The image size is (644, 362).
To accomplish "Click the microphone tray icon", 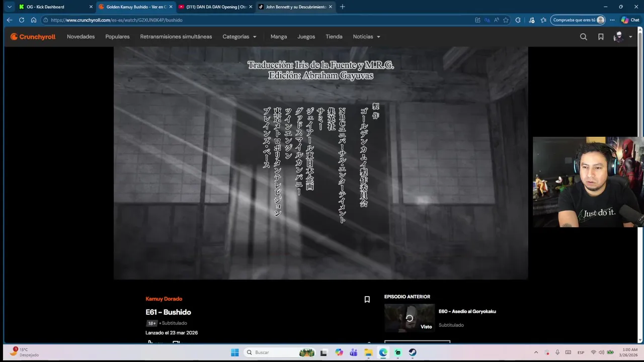I will [557, 352].
